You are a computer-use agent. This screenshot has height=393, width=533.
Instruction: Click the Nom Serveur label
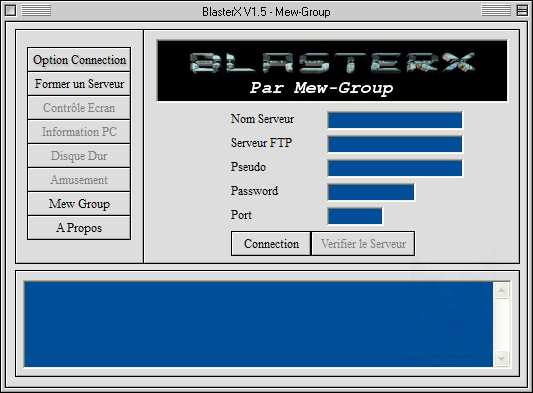click(262, 119)
